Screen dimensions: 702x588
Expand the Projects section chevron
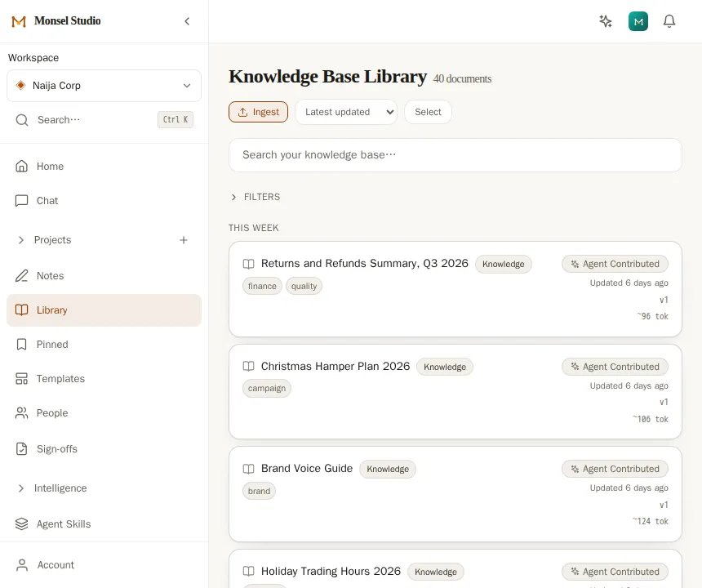coord(21,240)
